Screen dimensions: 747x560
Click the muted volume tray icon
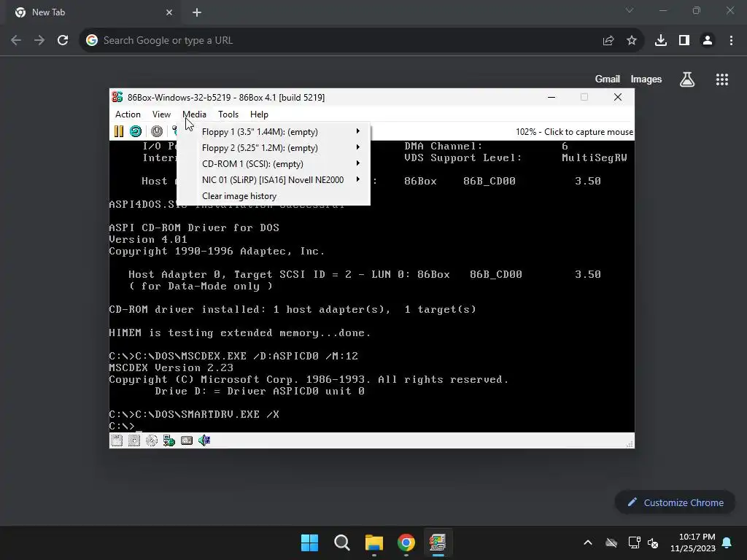[x=653, y=542]
